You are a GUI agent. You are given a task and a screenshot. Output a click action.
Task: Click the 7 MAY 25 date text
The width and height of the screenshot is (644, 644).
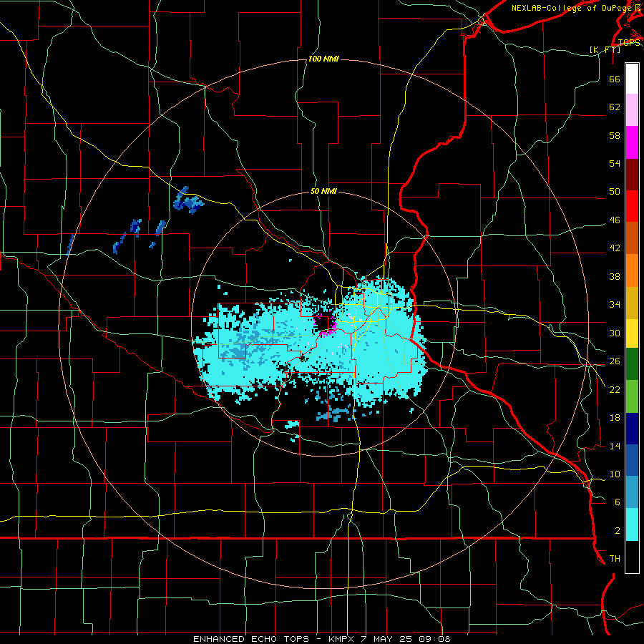[388, 639]
